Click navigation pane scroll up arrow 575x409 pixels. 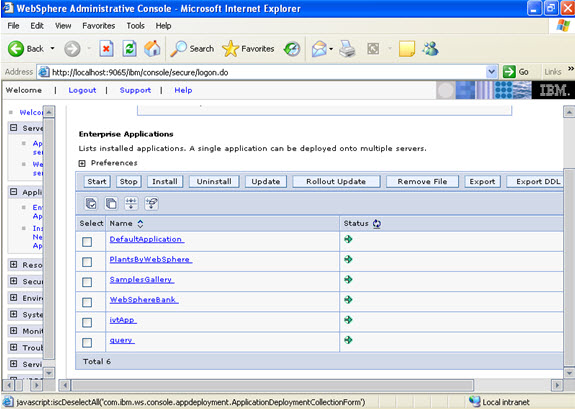click(49, 111)
